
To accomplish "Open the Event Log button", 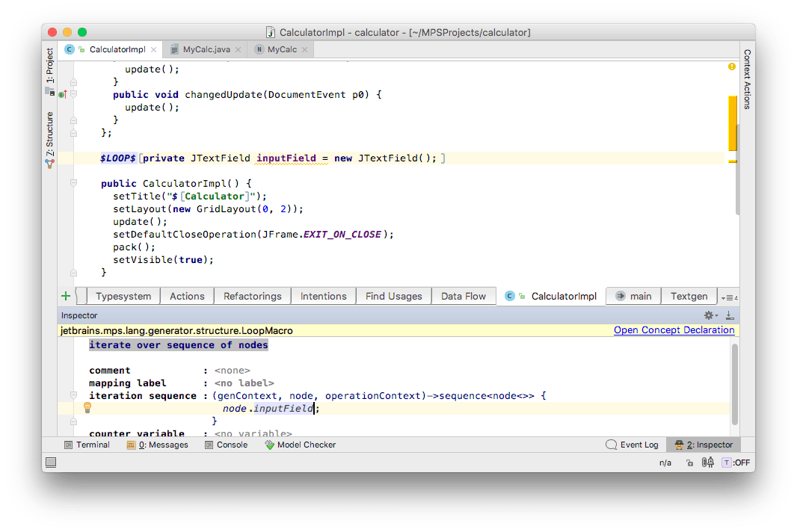I will (x=632, y=445).
